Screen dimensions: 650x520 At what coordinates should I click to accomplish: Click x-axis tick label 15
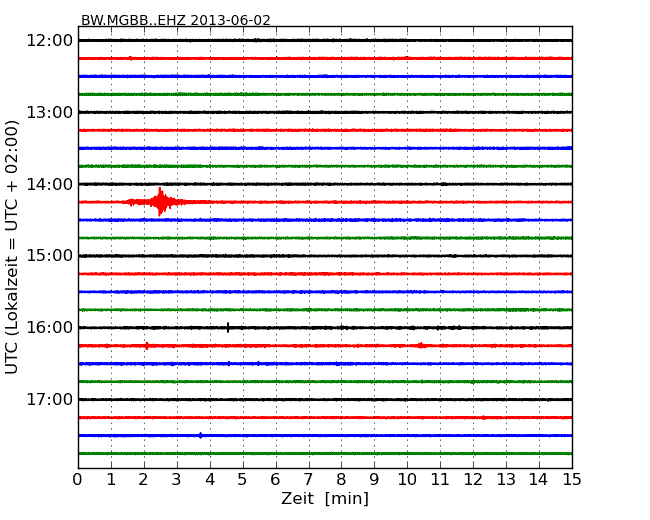[x=572, y=479]
